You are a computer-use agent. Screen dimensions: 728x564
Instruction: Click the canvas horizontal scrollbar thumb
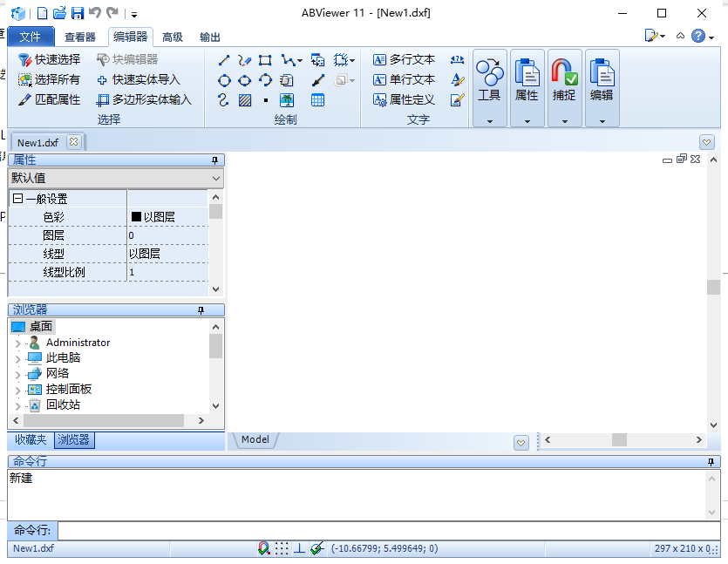click(x=619, y=439)
